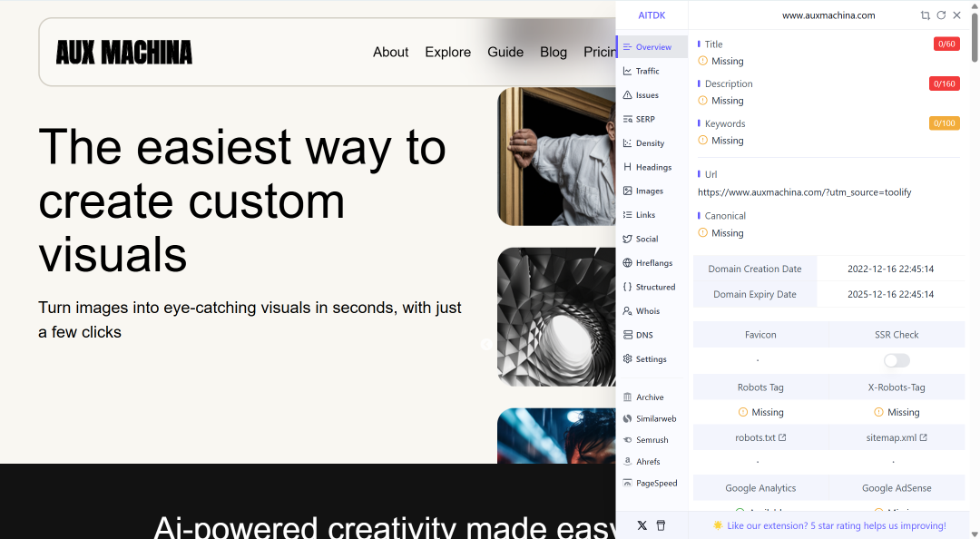The width and height of the screenshot is (980, 539).
Task: Click the Images icon in sidebar
Action: 628,191
